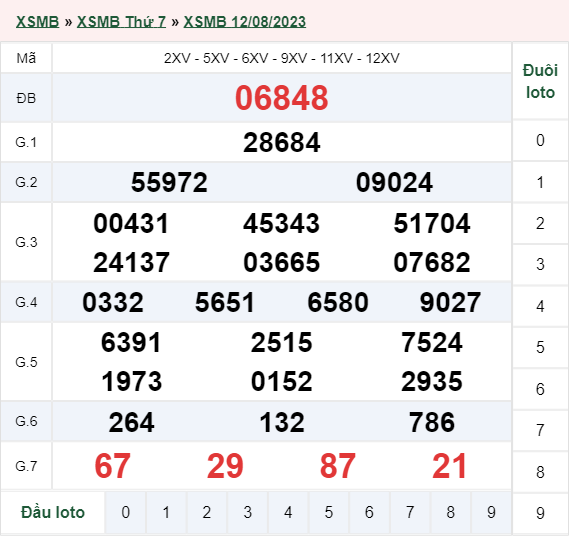Select Đầu loto digit 6

[369, 512]
